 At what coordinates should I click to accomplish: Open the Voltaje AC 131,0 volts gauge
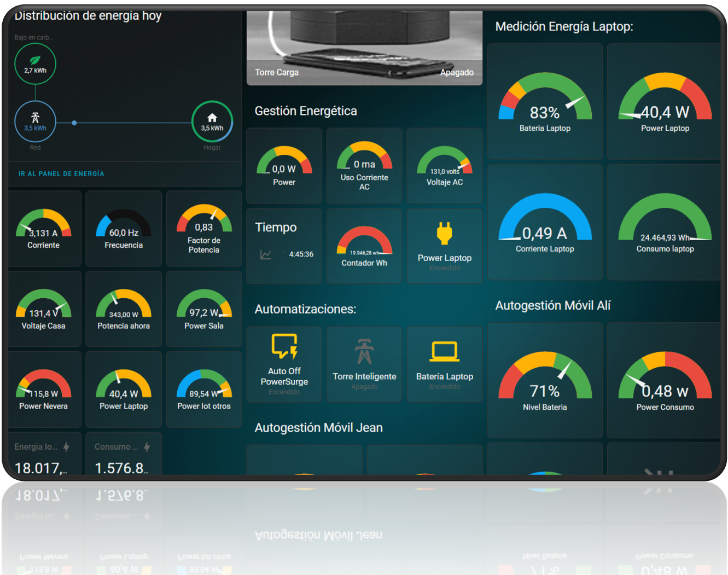tap(445, 166)
